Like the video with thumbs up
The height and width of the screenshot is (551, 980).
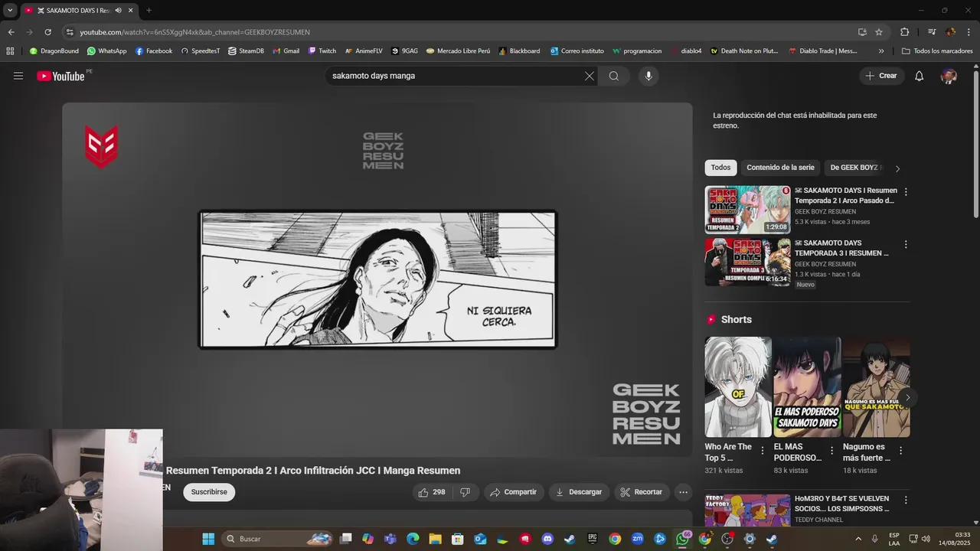[x=432, y=492]
